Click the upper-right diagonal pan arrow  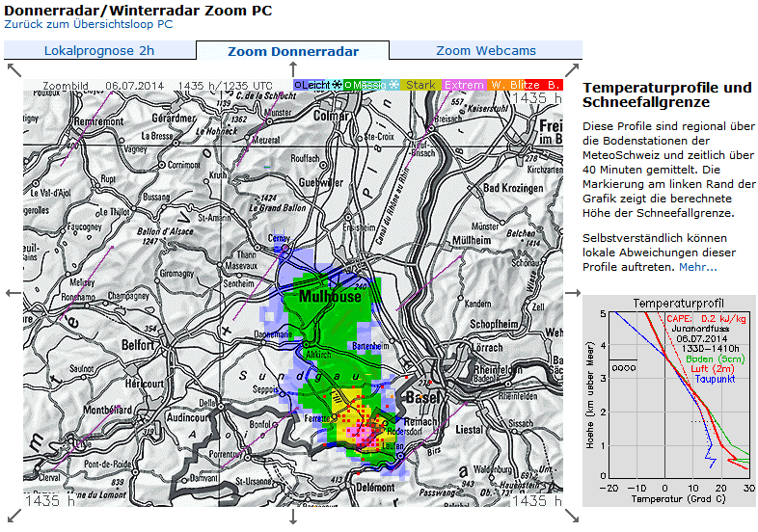572,70
